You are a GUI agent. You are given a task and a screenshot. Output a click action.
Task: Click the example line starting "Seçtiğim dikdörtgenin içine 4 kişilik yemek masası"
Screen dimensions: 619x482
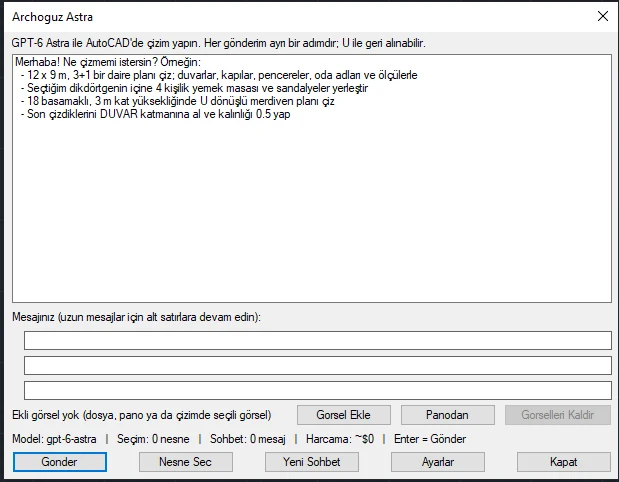point(194,88)
